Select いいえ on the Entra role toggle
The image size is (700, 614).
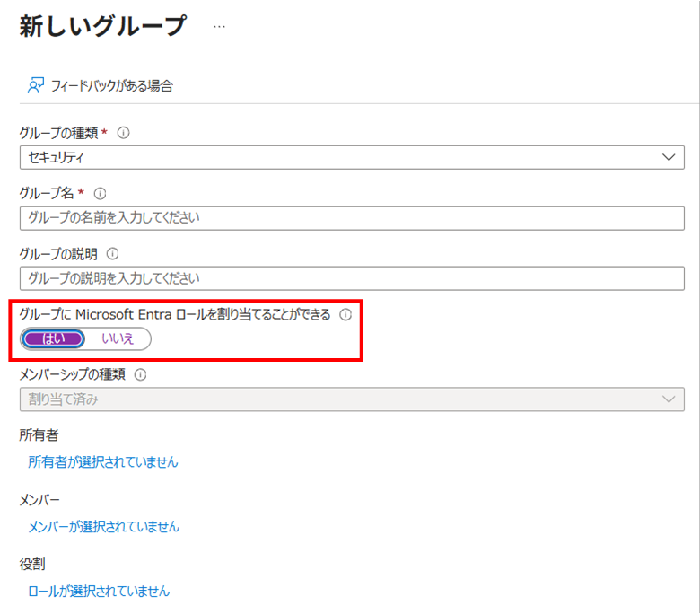pos(118,338)
